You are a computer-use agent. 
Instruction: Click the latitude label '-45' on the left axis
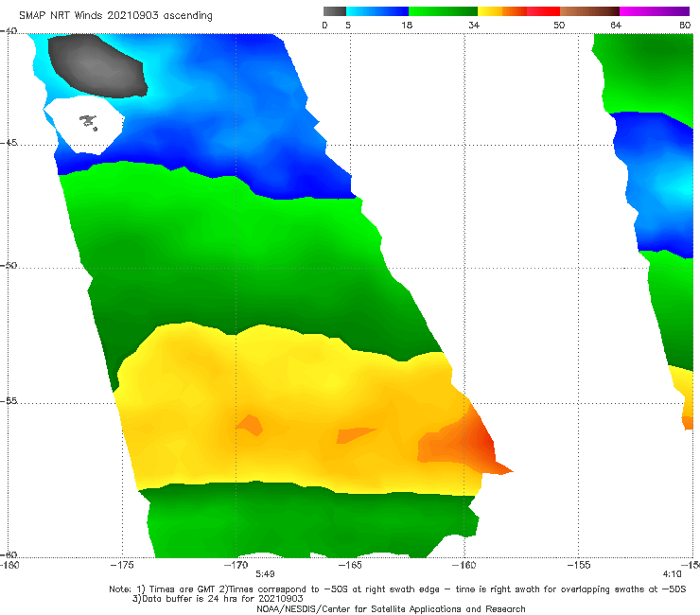[9, 143]
